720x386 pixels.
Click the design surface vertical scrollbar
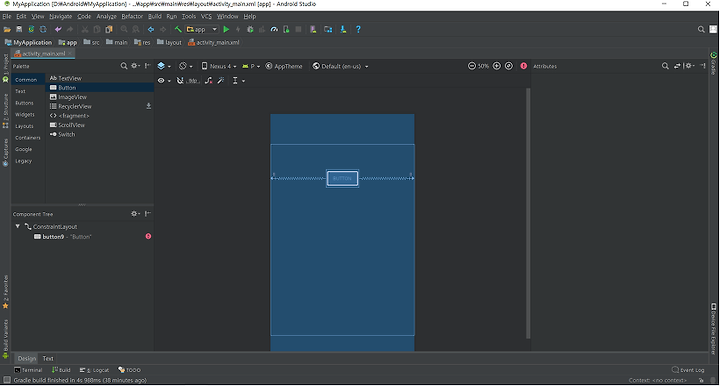[528, 213]
